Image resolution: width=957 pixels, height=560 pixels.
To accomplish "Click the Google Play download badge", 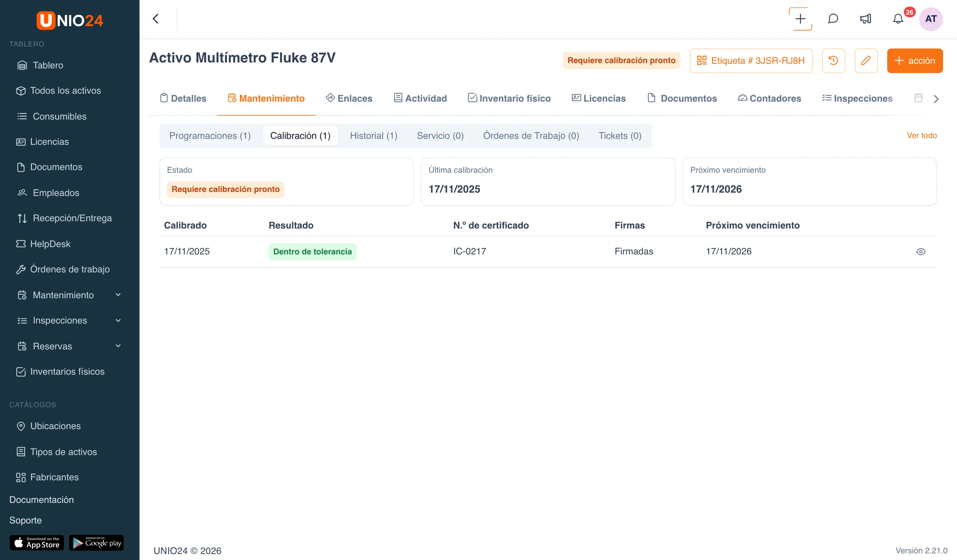I will pos(96,542).
